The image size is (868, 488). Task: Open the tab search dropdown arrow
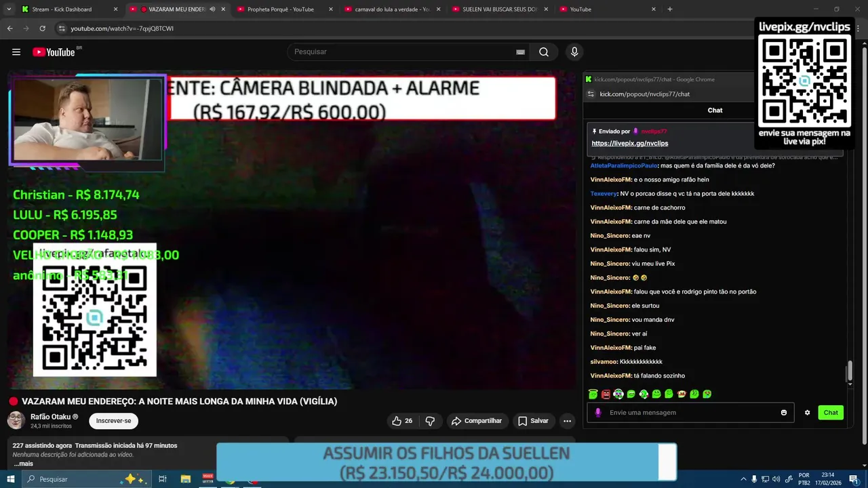pyautogui.click(x=9, y=9)
